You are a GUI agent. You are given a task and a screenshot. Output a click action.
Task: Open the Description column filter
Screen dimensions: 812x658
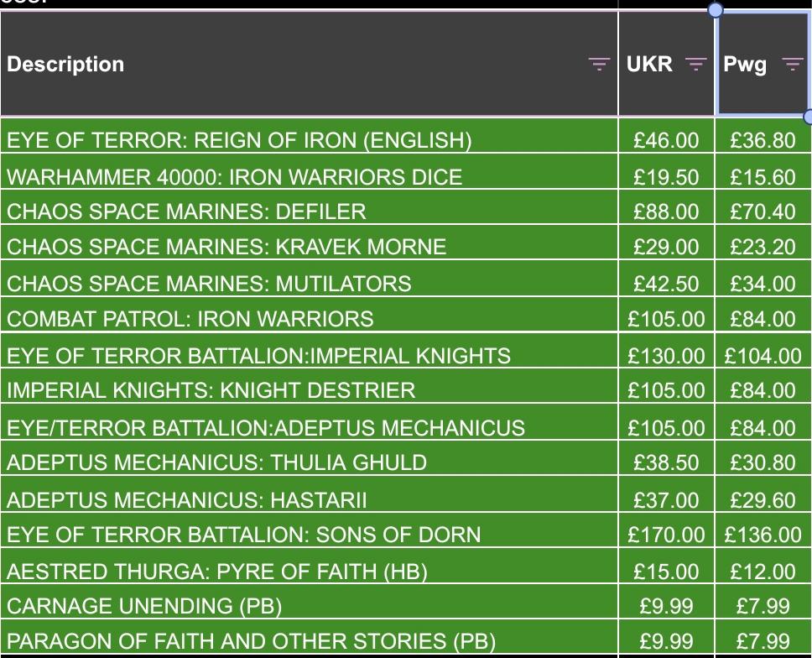coord(598,65)
